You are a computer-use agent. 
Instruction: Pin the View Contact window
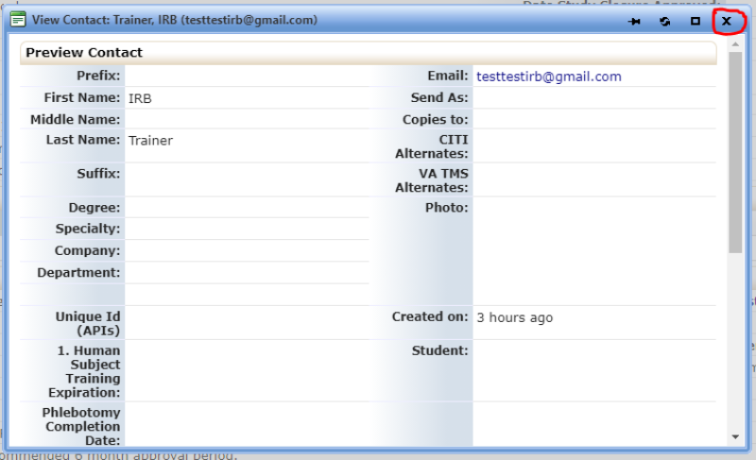634,21
